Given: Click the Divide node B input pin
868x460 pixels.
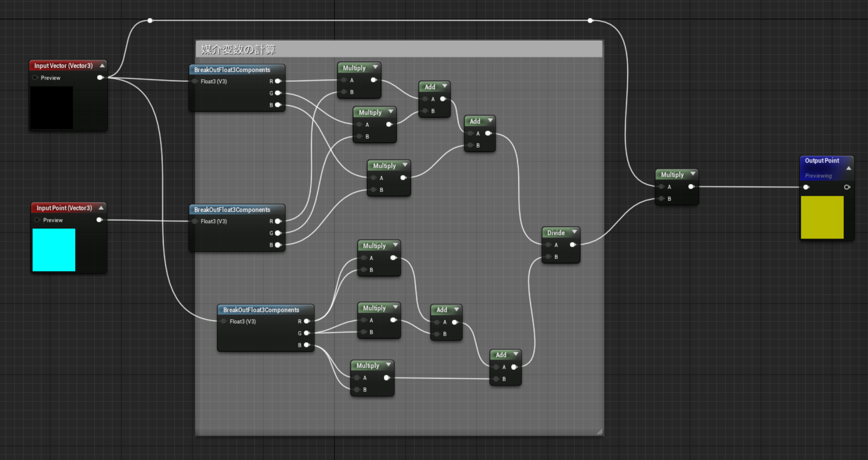Looking at the screenshot, I should 549,257.
